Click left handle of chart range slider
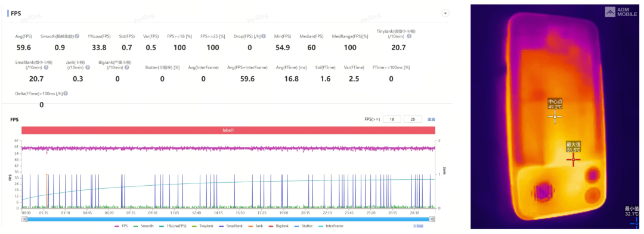Image resolution: width=644 pixels, height=234 pixels. pos(24,219)
